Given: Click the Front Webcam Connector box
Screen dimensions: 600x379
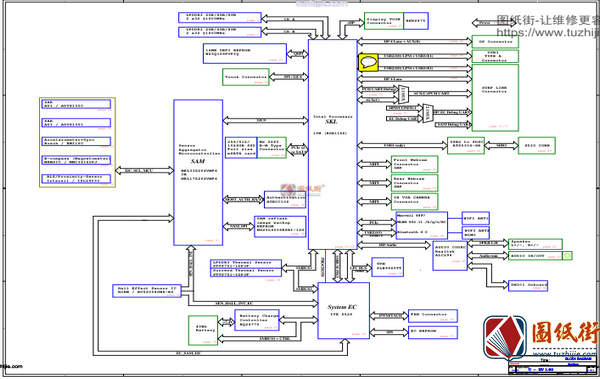Looking at the screenshot, I should point(414,164).
